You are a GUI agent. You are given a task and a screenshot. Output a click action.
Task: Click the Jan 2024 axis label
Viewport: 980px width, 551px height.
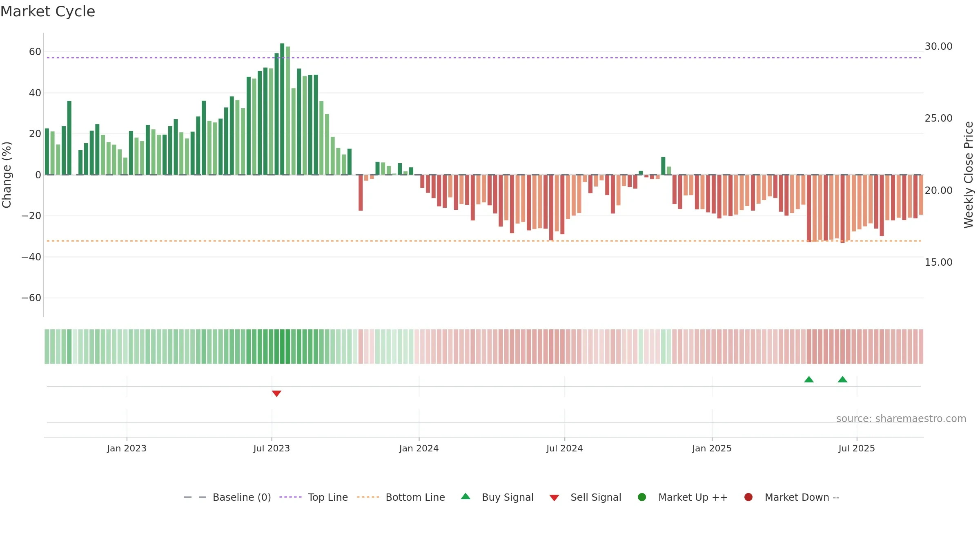419,448
